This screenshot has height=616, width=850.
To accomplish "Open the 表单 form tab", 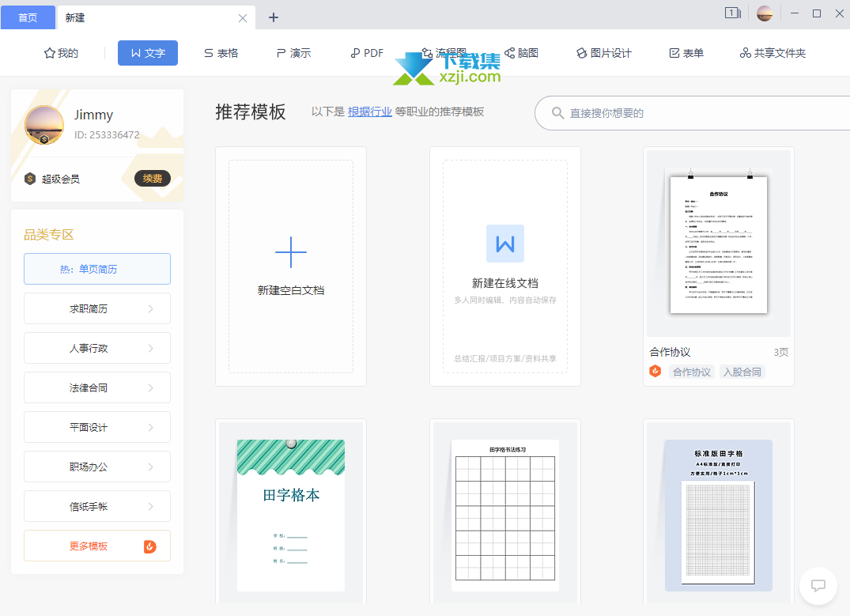I will click(686, 53).
